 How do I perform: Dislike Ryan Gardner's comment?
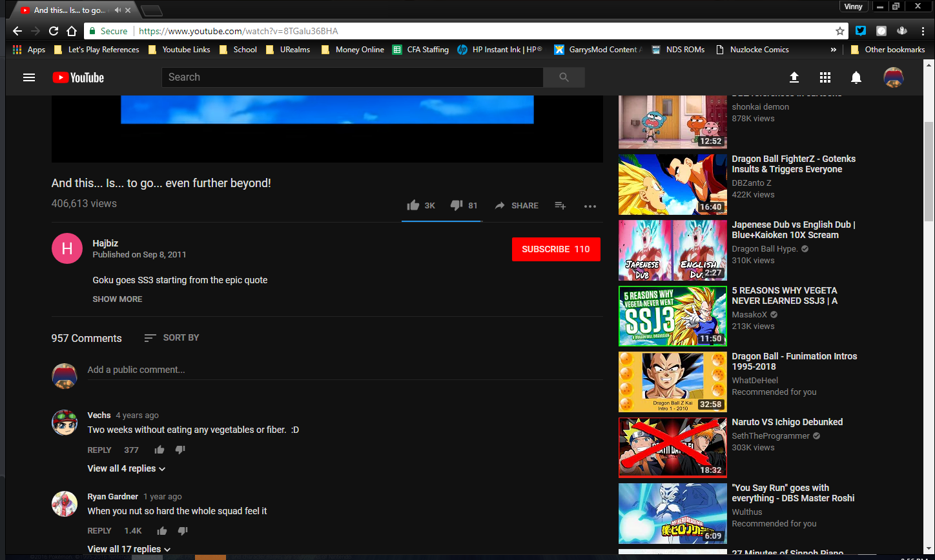click(x=183, y=531)
